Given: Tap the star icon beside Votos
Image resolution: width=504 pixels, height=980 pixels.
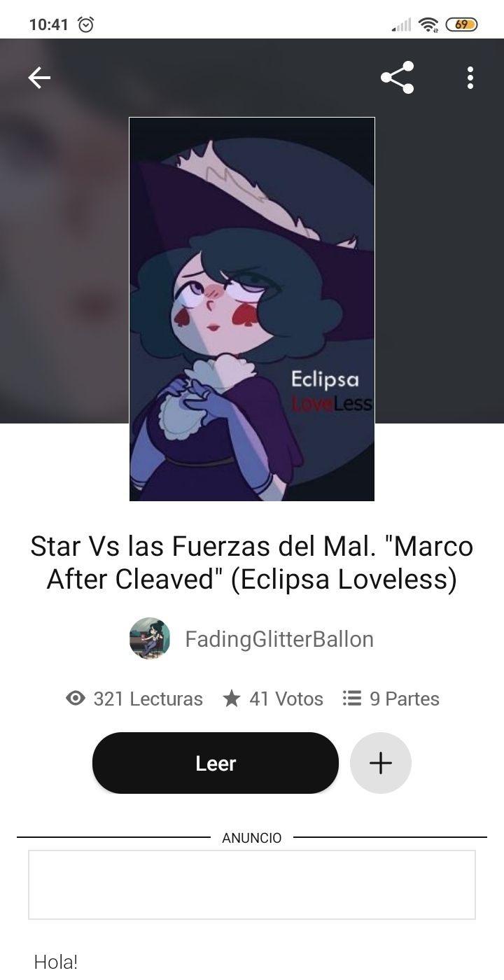Looking at the screenshot, I should (x=231, y=698).
